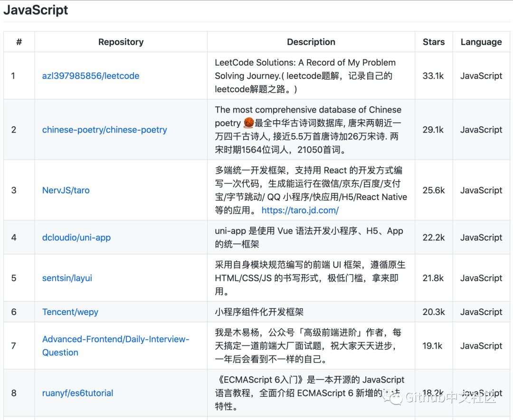Screen dimensions: 513x420
Task: Click the 33.1k stars cell for leetcode
Action: pyautogui.click(x=434, y=76)
